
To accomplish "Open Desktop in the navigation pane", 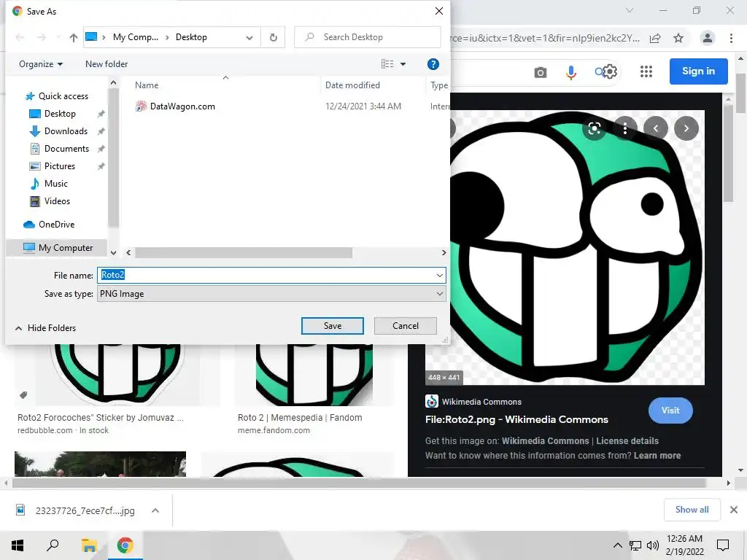I will coord(59,114).
